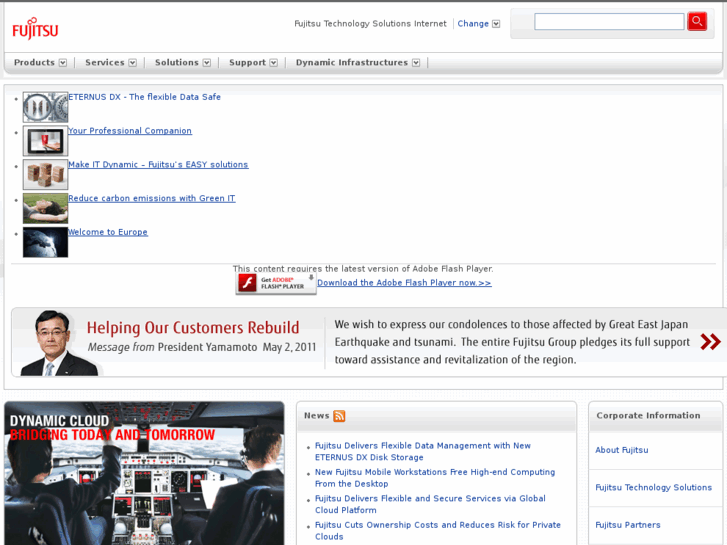Open the Professional Companion tablet thumbnail
Viewport: 727px width, 545px height.
click(45, 141)
